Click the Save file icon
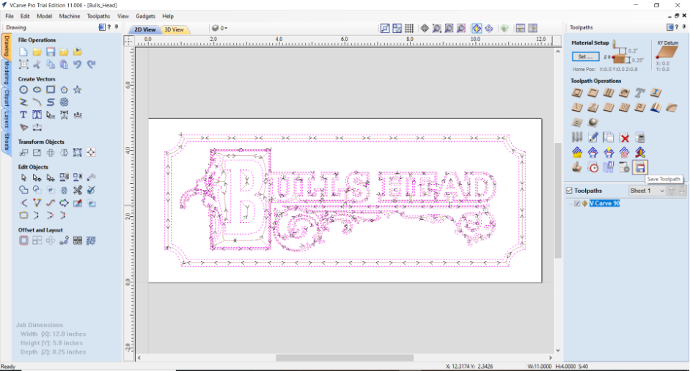 [x=51, y=52]
